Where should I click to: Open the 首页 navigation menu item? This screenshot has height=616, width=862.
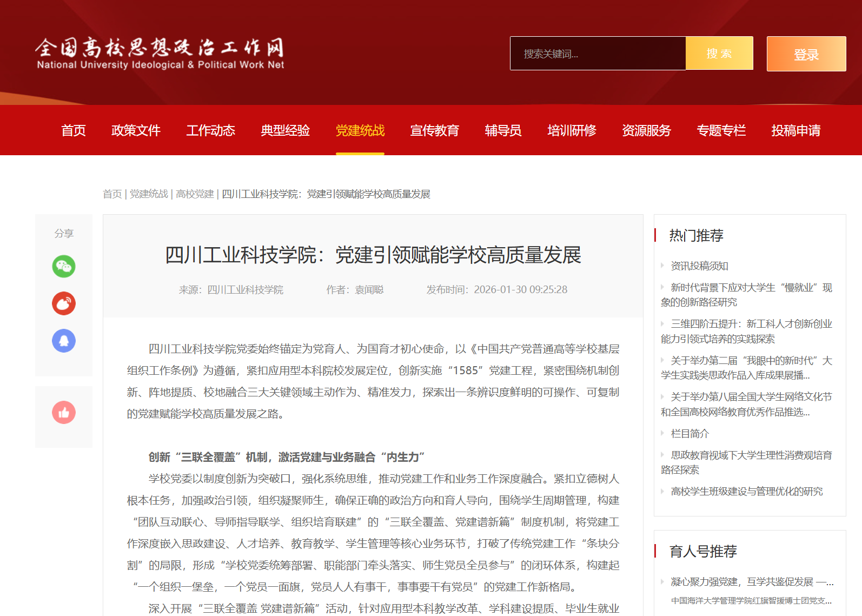[74, 130]
